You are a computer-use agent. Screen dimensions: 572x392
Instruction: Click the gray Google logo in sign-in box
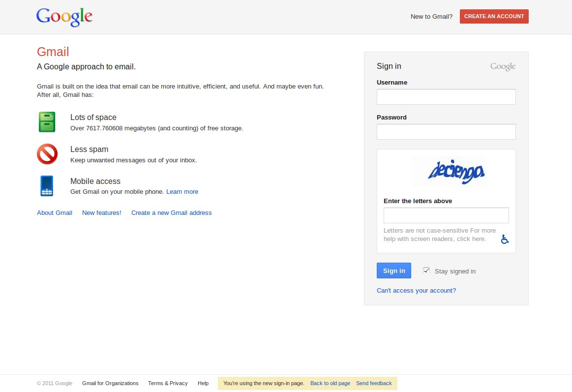pos(503,66)
